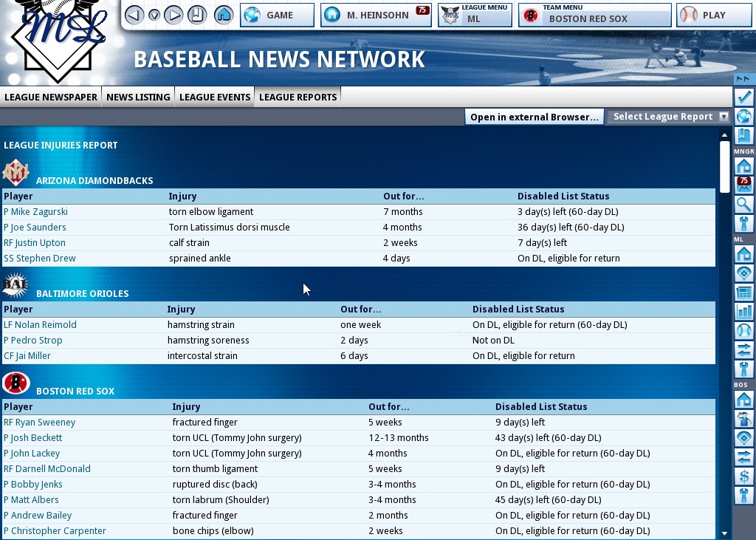Click Open in external Browser button
This screenshot has width=756, height=540.
coord(534,117)
